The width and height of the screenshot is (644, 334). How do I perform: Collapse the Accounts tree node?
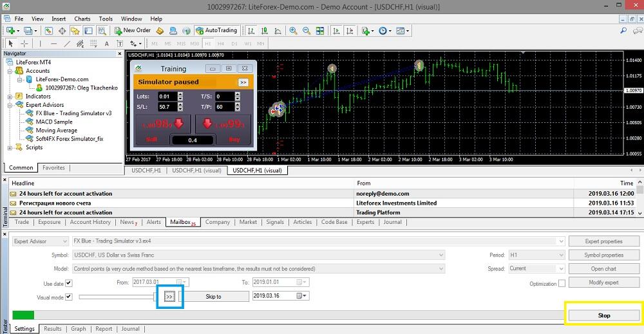click(10, 71)
